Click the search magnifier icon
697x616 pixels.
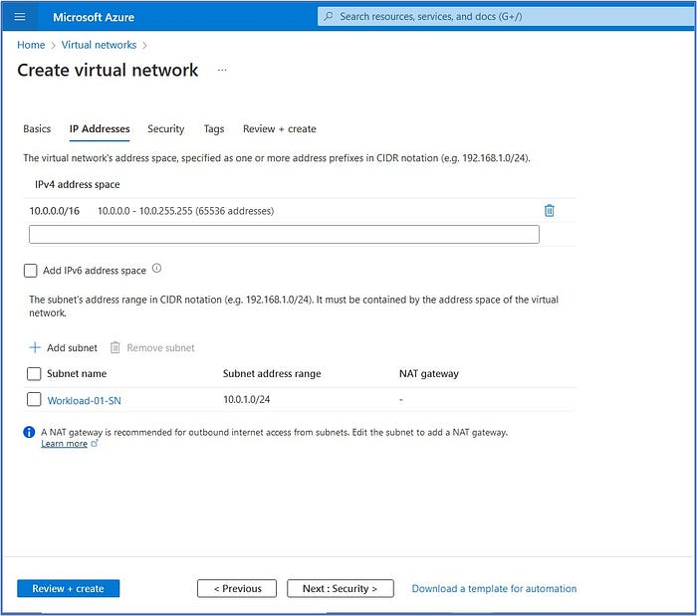(329, 17)
